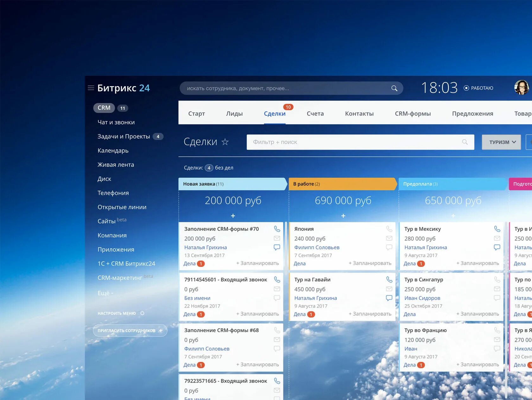Open Задачи и Проекты in sidebar
The image size is (532, 400).
123,136
